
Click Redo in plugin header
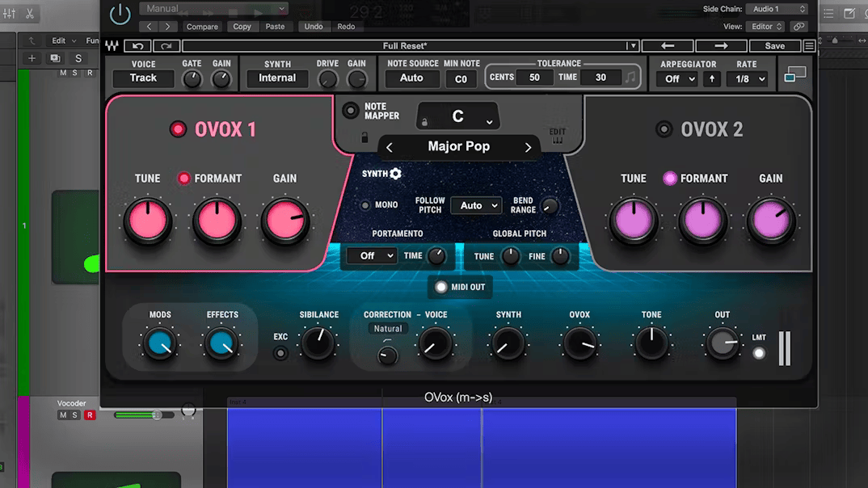click(346, 27)
